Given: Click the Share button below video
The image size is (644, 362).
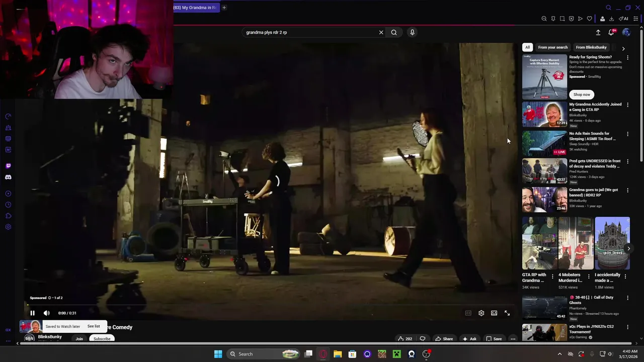Looking at the screenshot, I should (444, 339).
